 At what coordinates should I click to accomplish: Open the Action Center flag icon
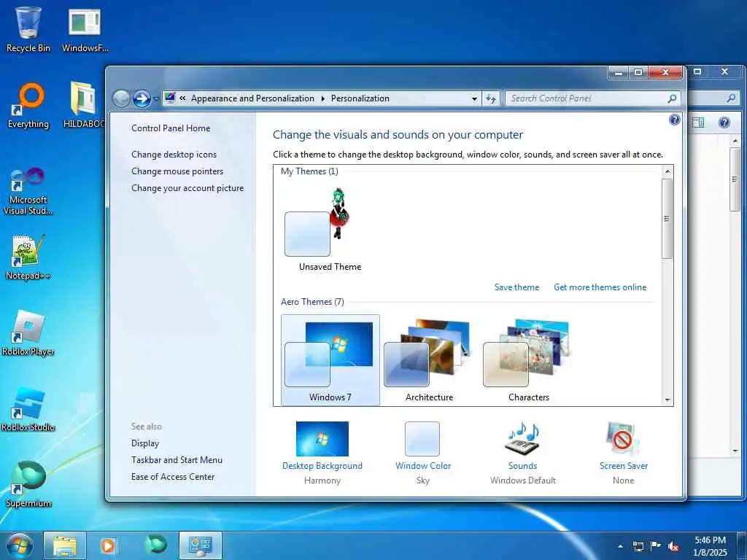pyautogui.click(x=656, y=546)
